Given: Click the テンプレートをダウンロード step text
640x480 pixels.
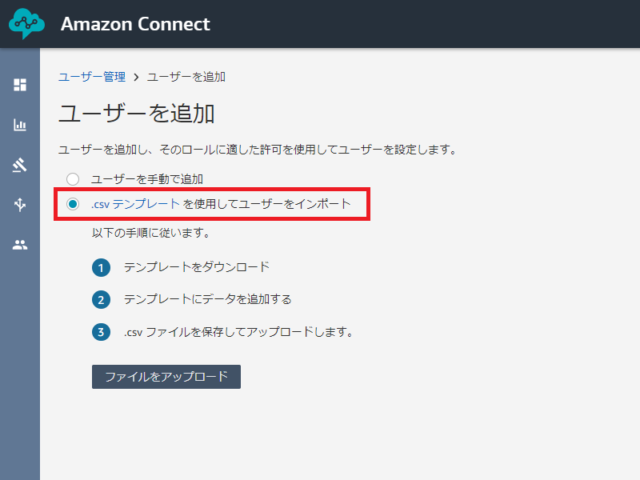Looking at the screenshot, I should pos(197,267).
